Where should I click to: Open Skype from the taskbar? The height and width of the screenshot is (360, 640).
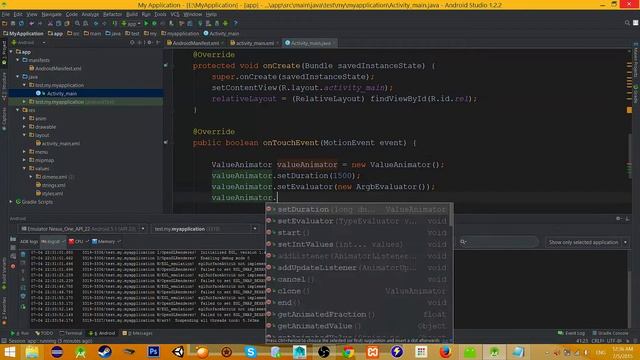tap(251, 352)
